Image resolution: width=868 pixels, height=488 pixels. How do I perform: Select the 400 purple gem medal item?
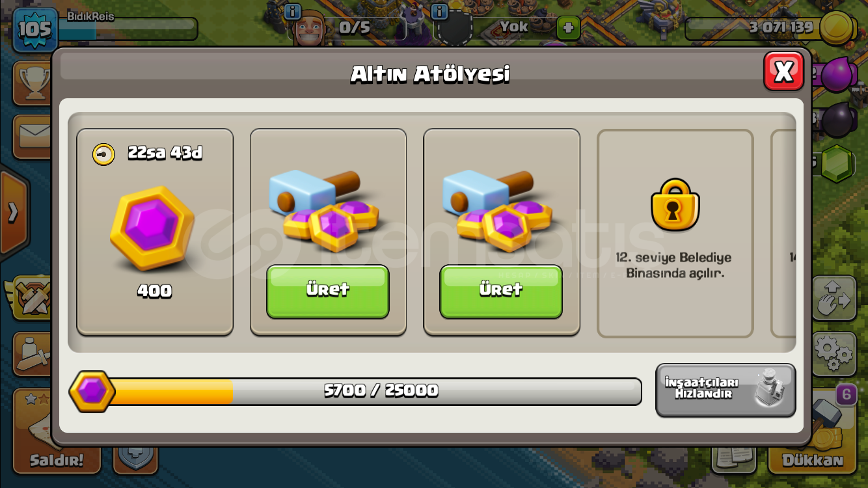(154, 232)
